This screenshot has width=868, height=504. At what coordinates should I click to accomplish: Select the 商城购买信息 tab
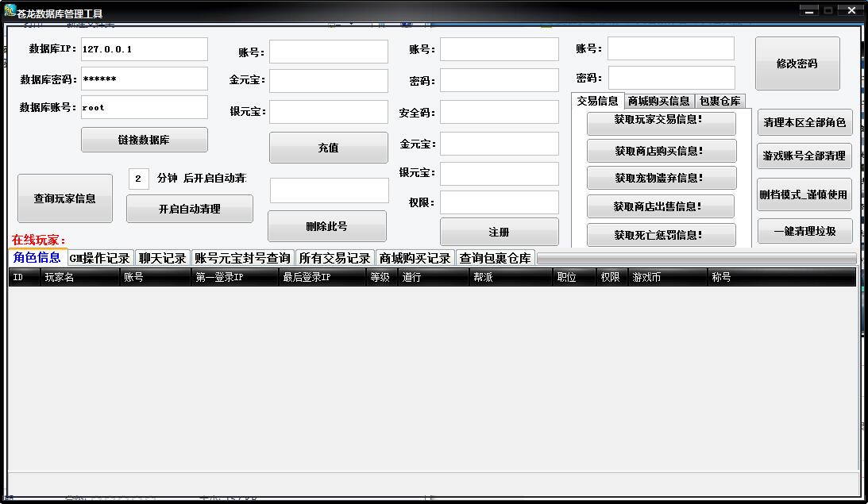coord(658,101)
